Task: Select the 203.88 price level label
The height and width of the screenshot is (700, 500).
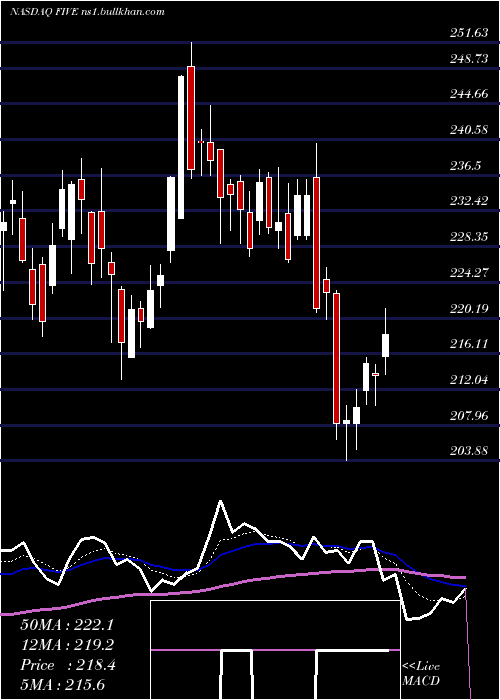Action: pyautogui.click(x=468, y=450)
